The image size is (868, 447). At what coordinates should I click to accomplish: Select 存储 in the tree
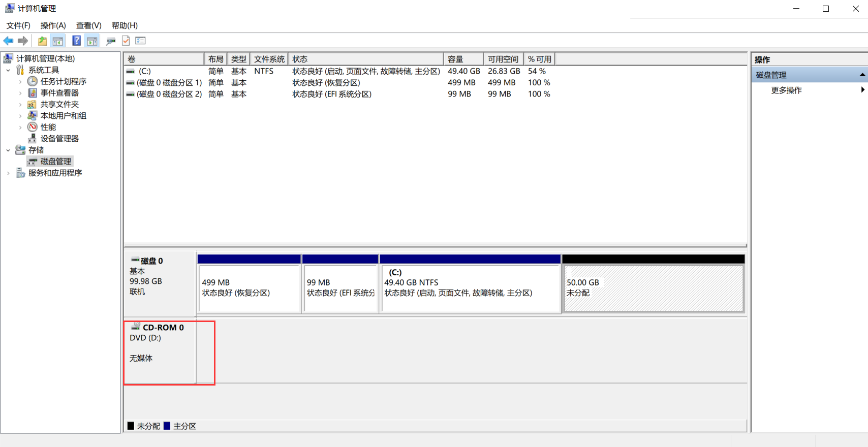click(36, 150)
